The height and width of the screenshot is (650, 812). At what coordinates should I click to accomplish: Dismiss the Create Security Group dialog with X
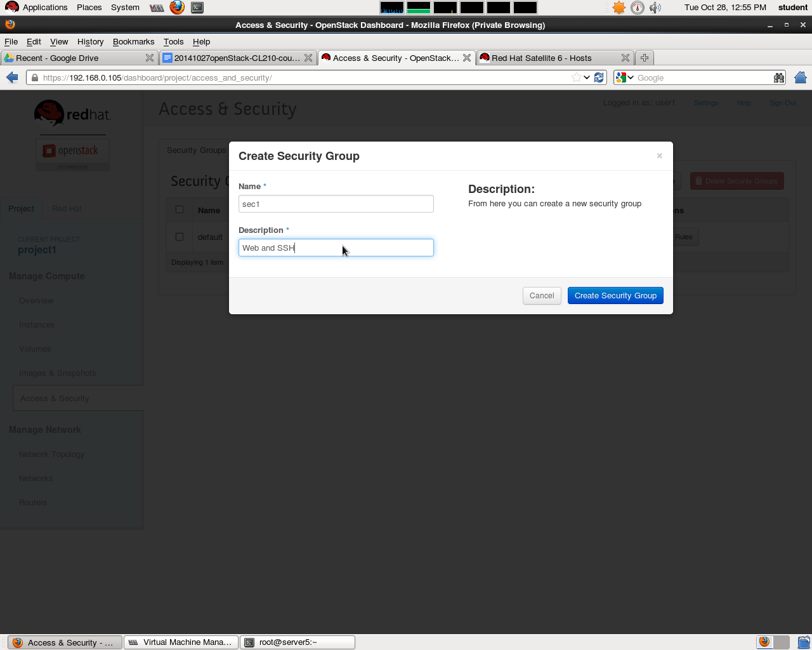click(660, 156)
